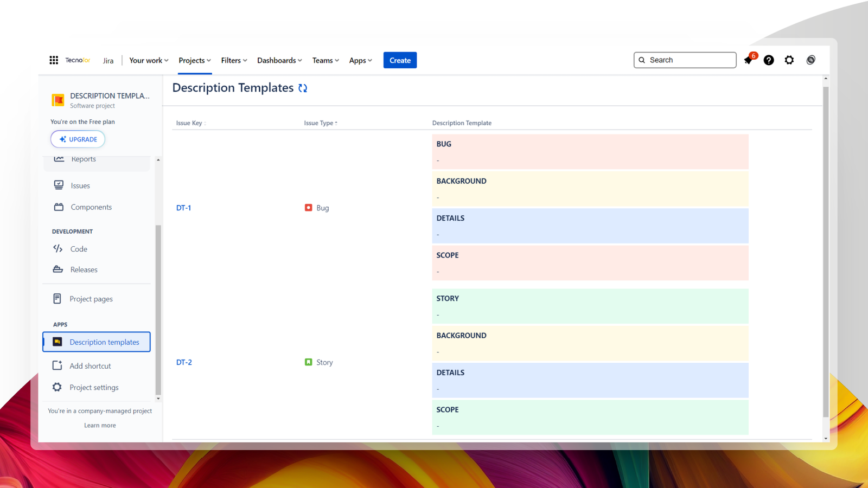Viewport: 868px width, 488px height.
Task: Click the DESCRIPTION TEMPLA... project name
Action: (x=110, y=95)
